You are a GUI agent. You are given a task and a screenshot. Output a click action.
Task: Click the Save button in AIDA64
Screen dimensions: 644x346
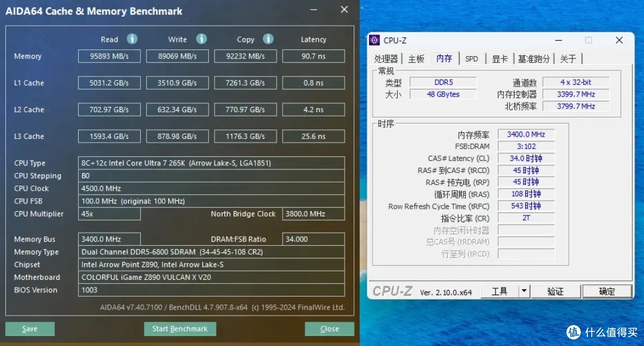(x=30, y=329)
